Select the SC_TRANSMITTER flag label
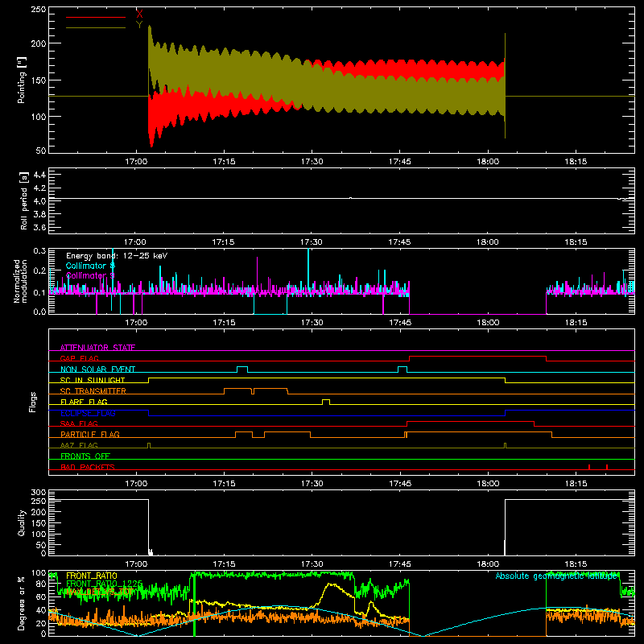 pyautogui.click(x=93, y=390)
